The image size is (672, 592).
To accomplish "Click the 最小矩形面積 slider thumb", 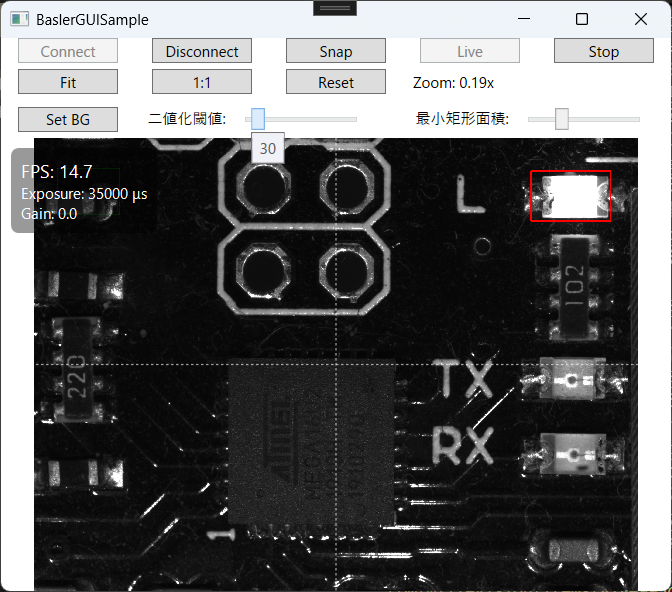I will (562, 119).
